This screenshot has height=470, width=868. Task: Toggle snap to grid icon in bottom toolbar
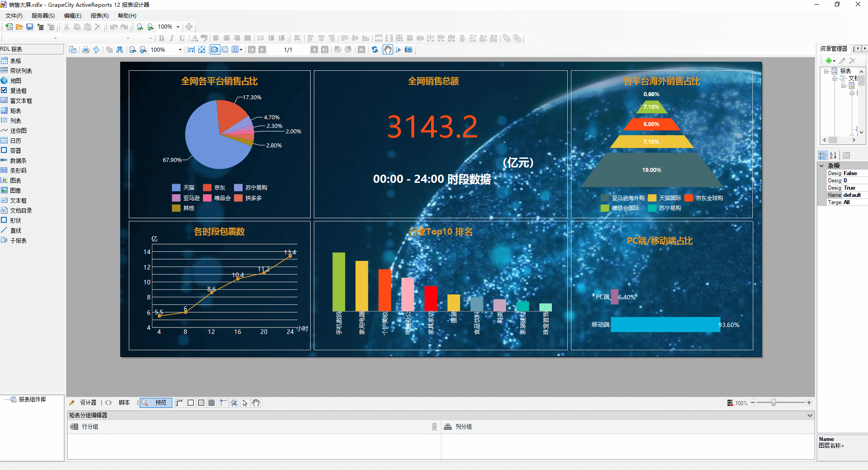click(234, 403)
